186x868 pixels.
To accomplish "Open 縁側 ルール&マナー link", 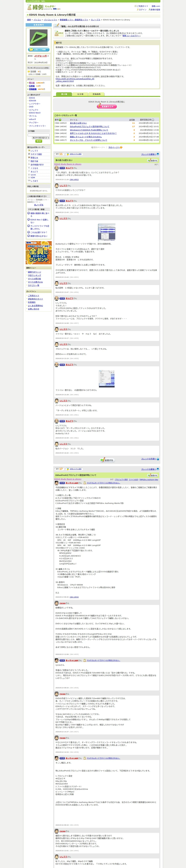I will click(131, 36).
